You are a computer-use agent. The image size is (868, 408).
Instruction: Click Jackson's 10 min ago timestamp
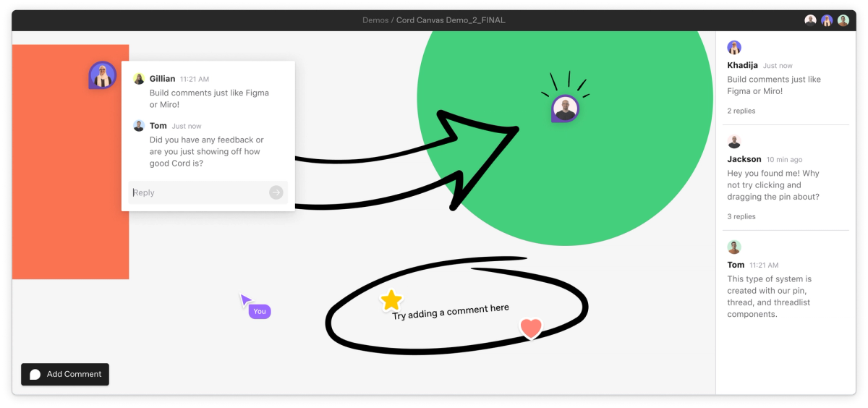(784, 160)
